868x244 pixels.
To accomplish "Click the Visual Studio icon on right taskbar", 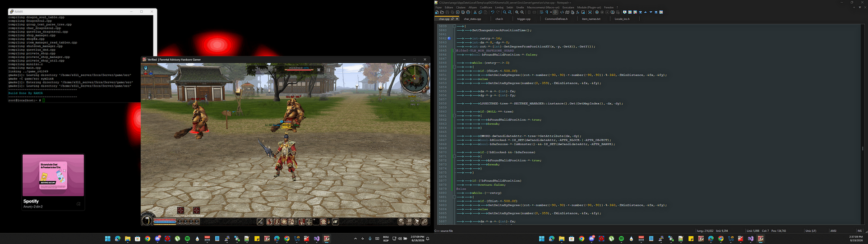I will 750,239.
